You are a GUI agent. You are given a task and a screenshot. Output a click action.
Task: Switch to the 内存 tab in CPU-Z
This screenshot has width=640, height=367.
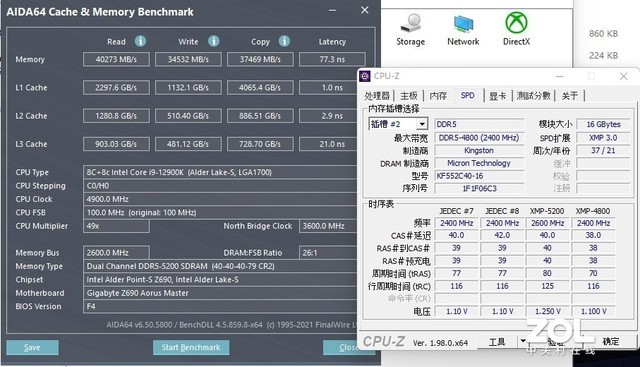click(x=438, y=96)
